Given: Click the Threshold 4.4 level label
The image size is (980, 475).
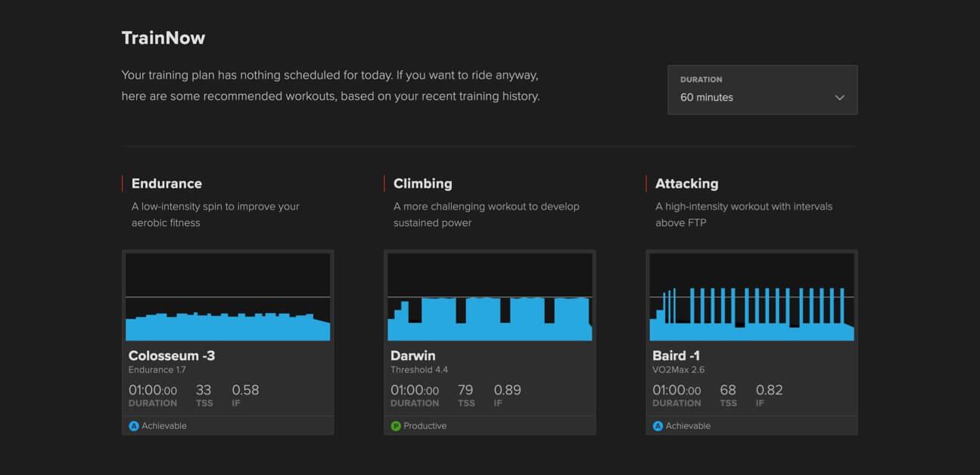Looking at the screenshot, I should (419, 370).
